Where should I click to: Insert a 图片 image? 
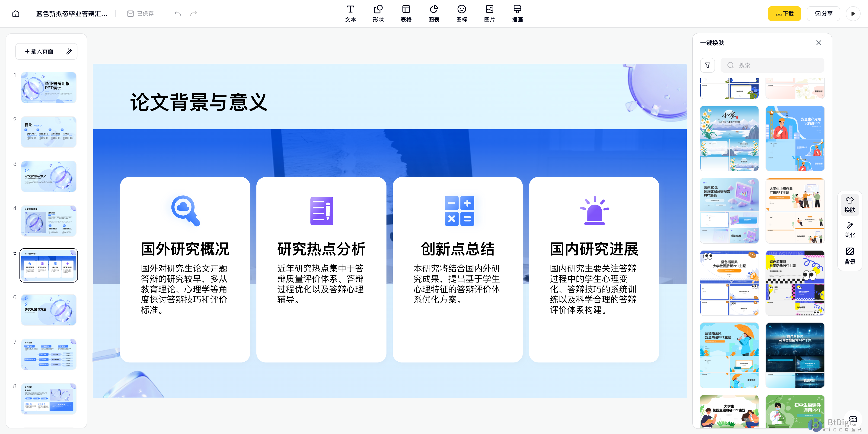pyautogui.click(x=489, y=13)
